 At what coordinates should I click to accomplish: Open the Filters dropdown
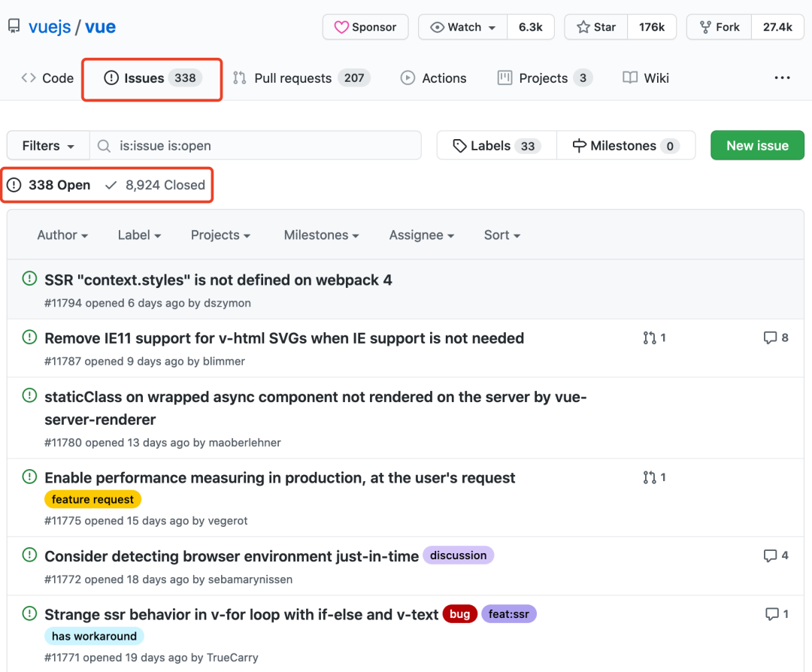click(48, 146)
